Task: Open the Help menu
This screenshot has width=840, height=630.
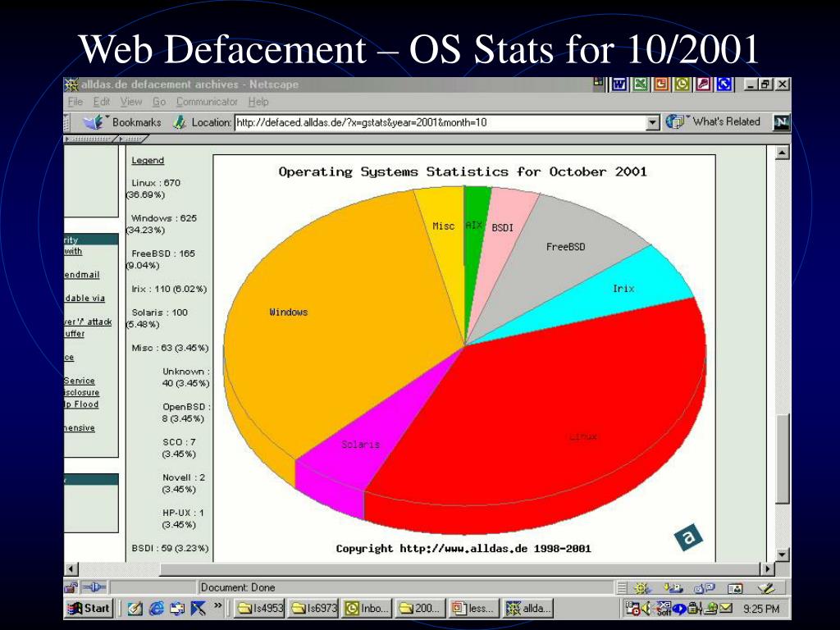Action: click(x=258, y=102)
